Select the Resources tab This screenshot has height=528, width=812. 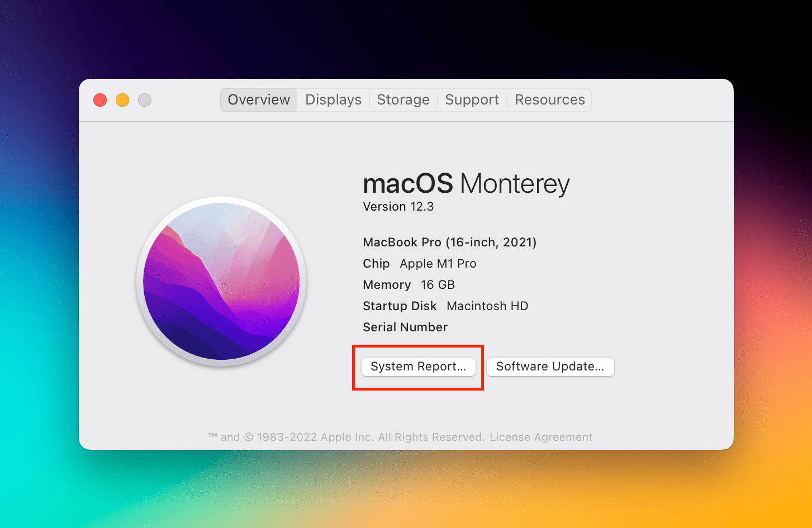click(x=550, y=100)
